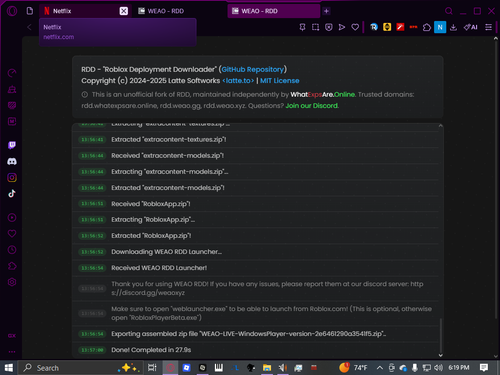
Task: Click 'Extracted "extracontent-textures.zip"!' log entry
Action: tap(256, 140)
